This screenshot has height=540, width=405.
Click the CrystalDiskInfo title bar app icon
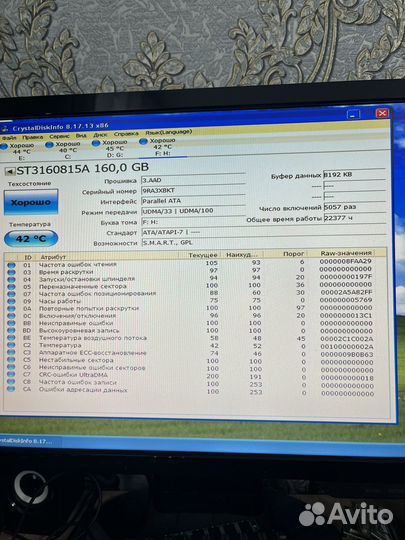click(5, 129)
